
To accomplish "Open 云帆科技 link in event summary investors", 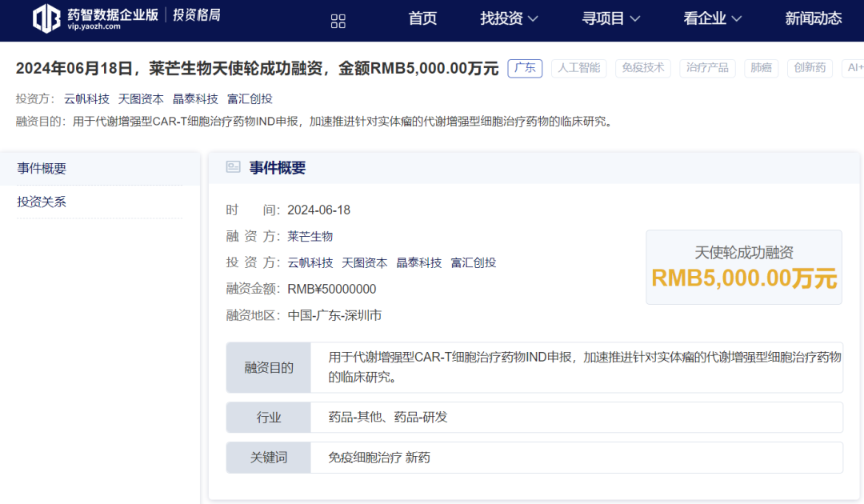I will click(310, 262).
